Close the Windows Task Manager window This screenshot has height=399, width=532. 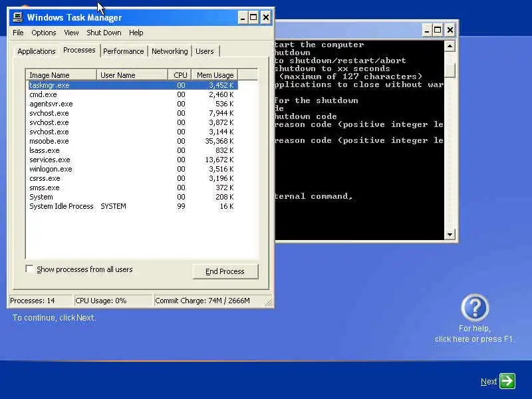coord(265,17)
